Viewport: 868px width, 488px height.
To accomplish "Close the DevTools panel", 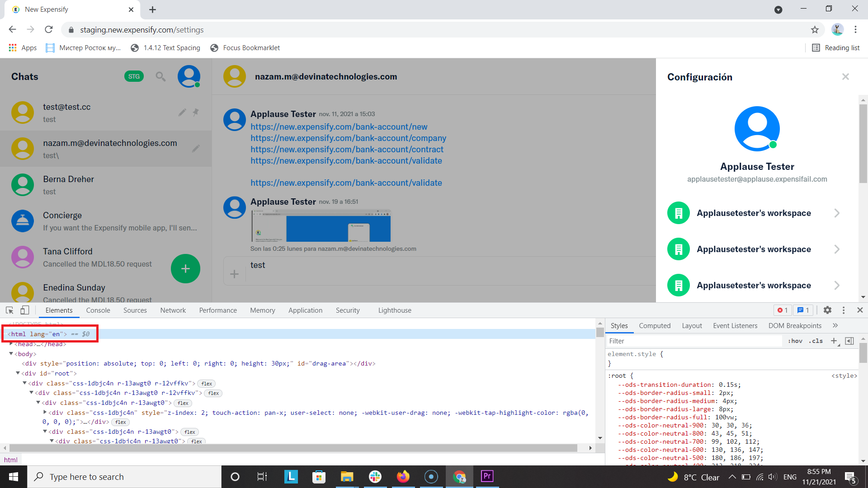I will 860,310.
